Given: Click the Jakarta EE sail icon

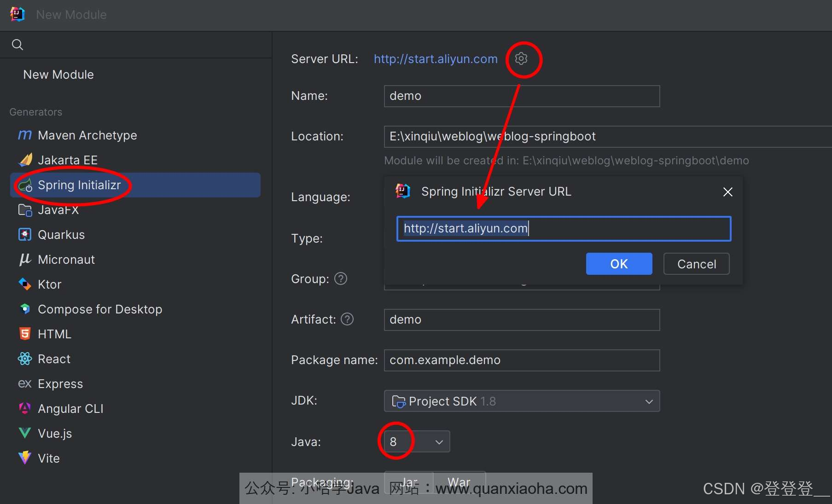Looking at the screenshot, I should pyautogui.click(x=25, y=160).
